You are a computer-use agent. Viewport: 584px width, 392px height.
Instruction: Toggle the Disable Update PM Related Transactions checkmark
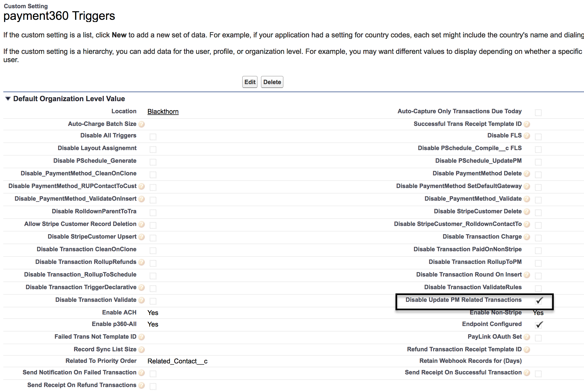539,300
